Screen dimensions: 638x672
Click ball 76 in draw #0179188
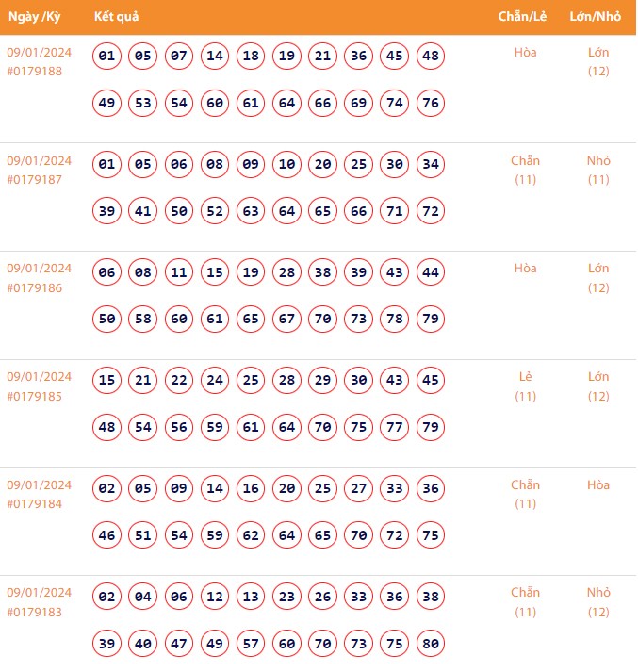[x=431, y=103]
